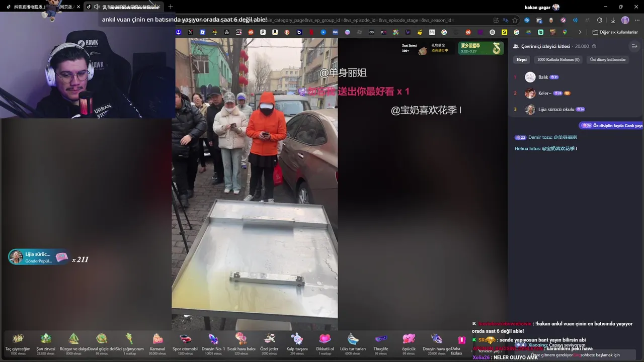This screenshot has height=362, width=644.
Task: Click the Öz disiplin fayda banner
Action: tap(611, 125)
